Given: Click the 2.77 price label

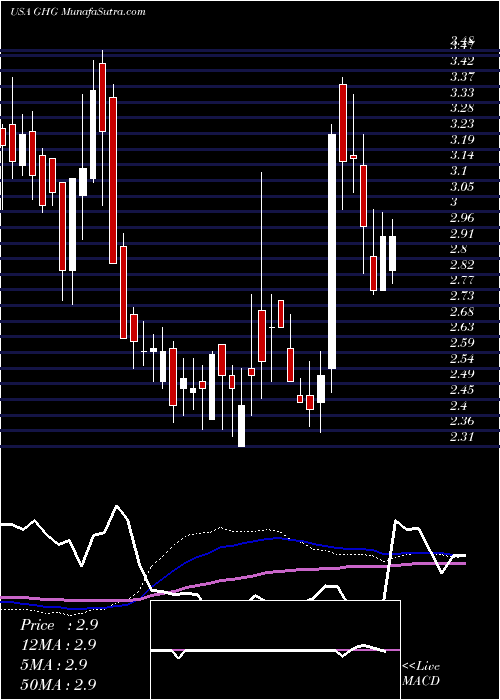Looking at the screenshot, I should [462, 280].
